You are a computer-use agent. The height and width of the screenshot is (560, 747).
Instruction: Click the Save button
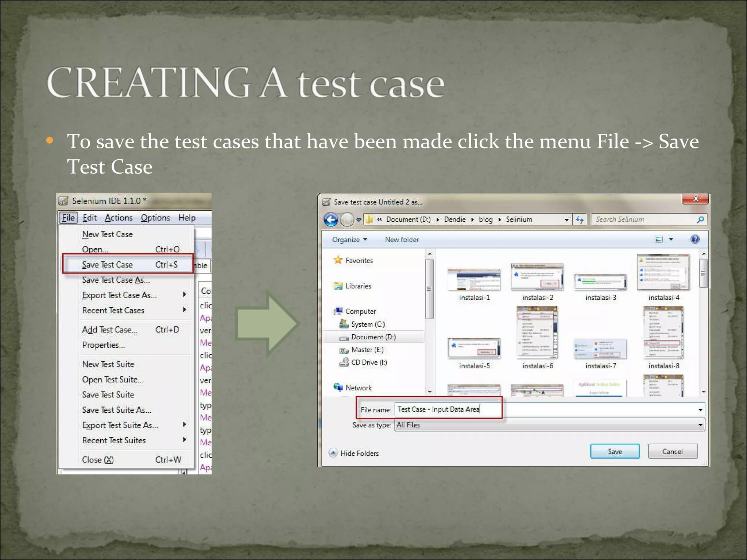coord(615,451)
